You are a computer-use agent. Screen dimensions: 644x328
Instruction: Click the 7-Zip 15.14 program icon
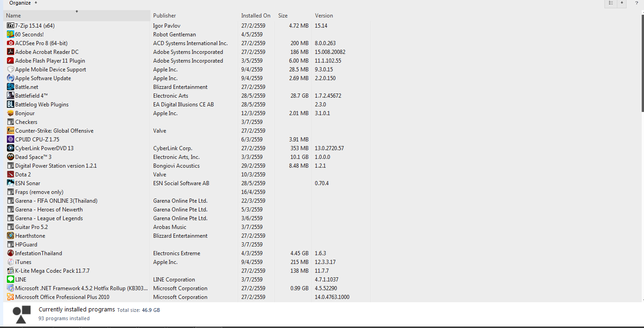tap(11, 26)
